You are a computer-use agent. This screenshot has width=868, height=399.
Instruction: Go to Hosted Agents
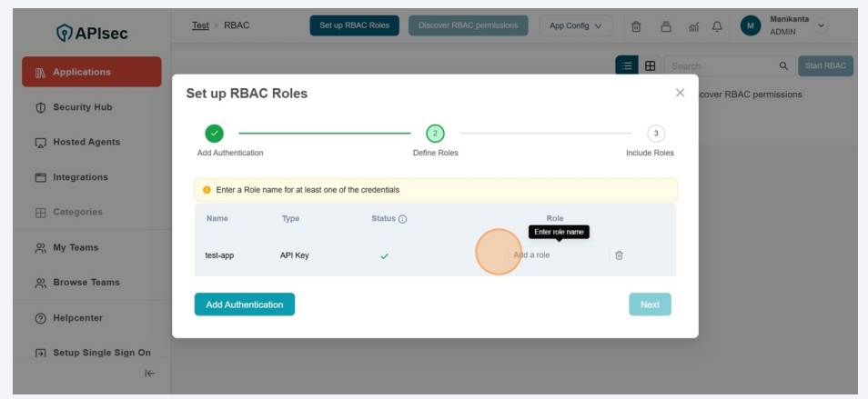(x=86, y=143)
